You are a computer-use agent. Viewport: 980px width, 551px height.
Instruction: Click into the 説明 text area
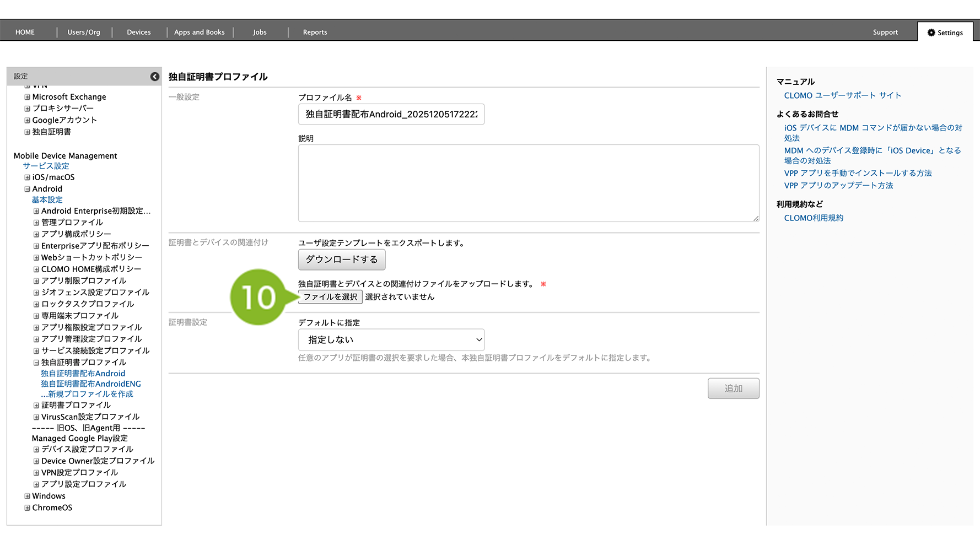tap(528, 183)
